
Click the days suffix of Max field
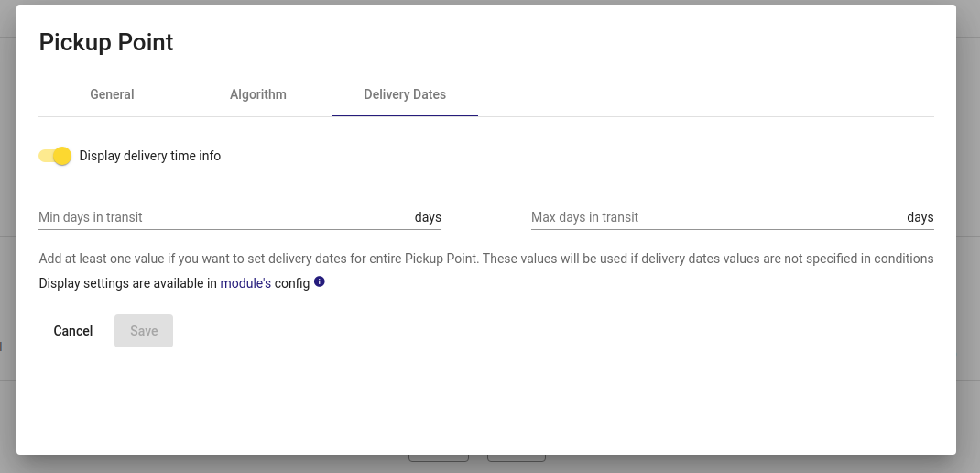tap(920, 217)
